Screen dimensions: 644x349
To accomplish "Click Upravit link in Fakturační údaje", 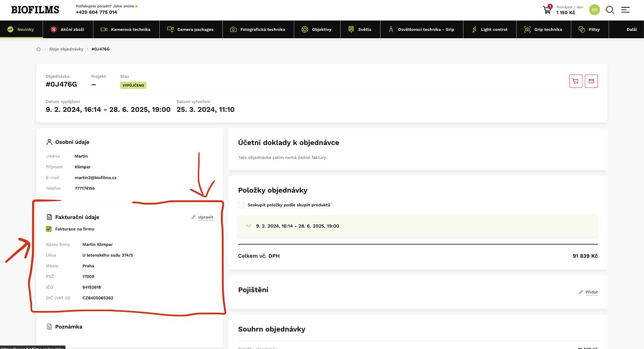I will tap(206, 217).
